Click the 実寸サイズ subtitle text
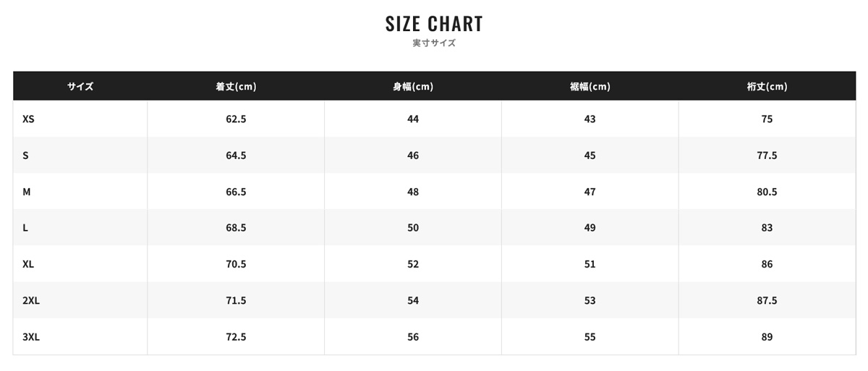Image resolution: width=868 pixels, height=371 pixels. 434,43
